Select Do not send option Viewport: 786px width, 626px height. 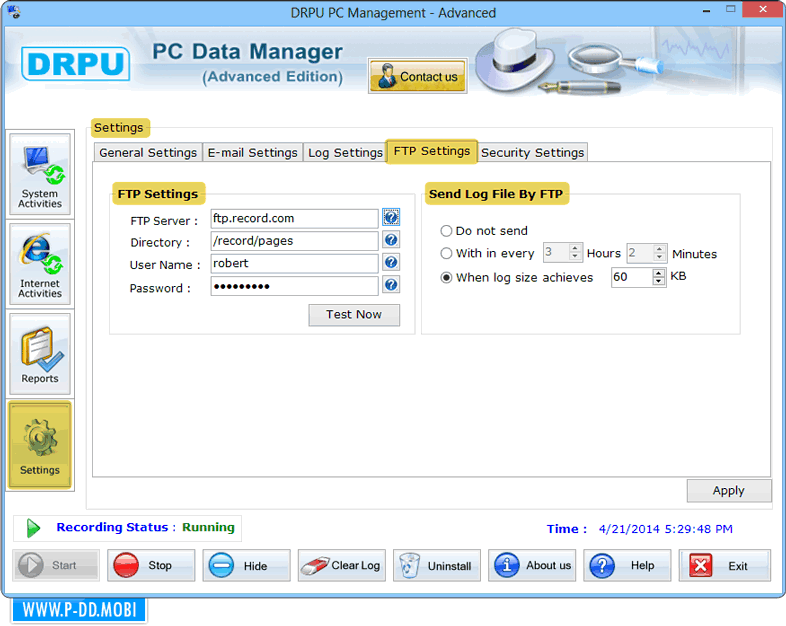446,231
